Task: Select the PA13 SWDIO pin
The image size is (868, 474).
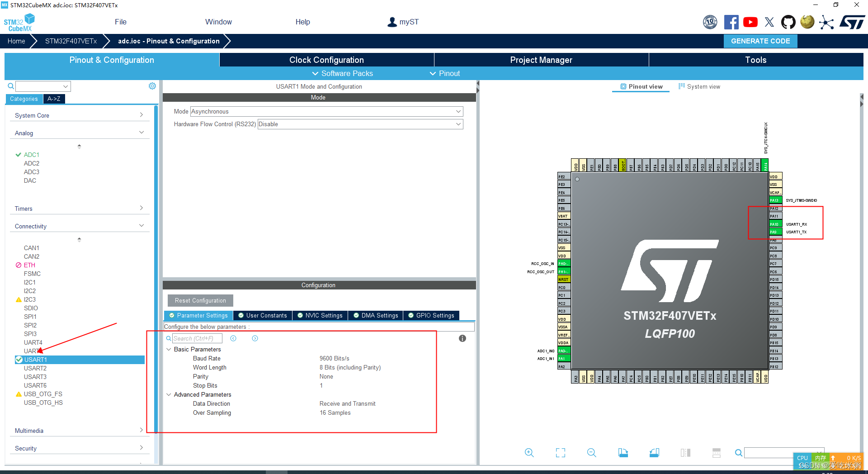Action: 775,200
